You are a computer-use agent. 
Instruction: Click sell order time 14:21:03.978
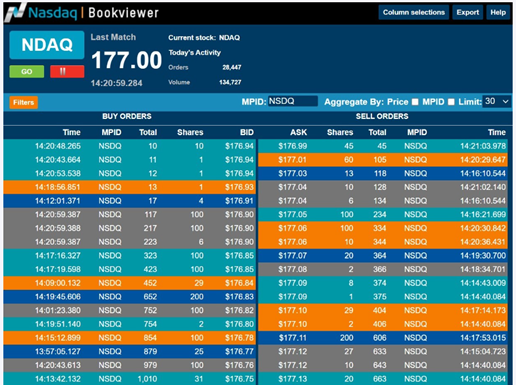click(483, 146)
